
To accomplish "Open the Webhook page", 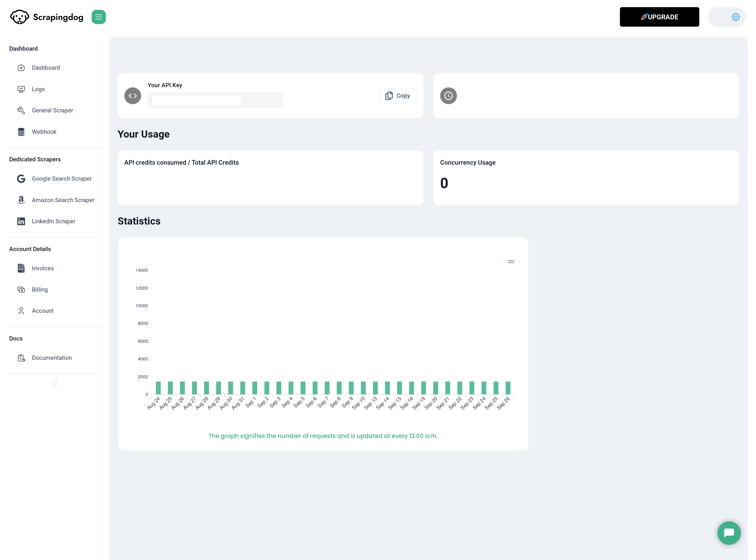I will [x=44, y=132].
